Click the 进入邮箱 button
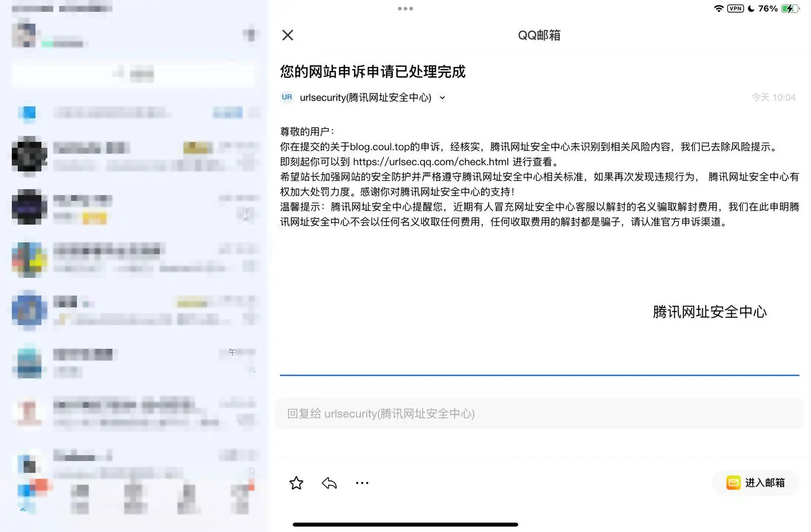The width and height of the screenshot is (811, 532). (x=756, y=482)
